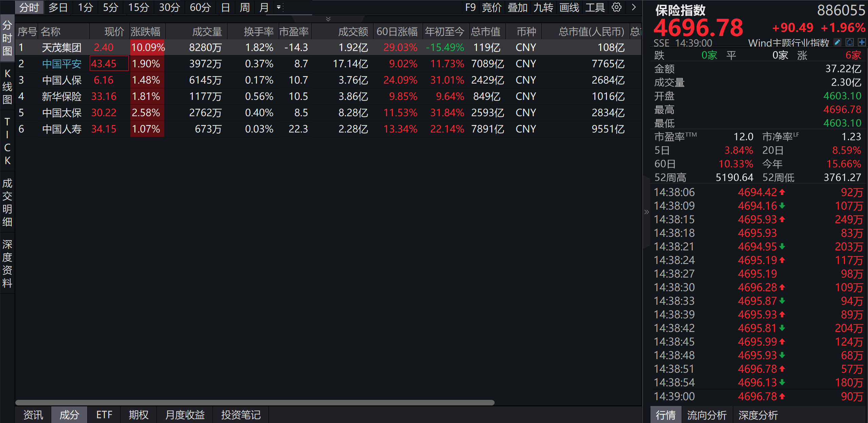
Task: Set a price alert with the bell icon
Action: pyautogui.click(x=850, y=42)
